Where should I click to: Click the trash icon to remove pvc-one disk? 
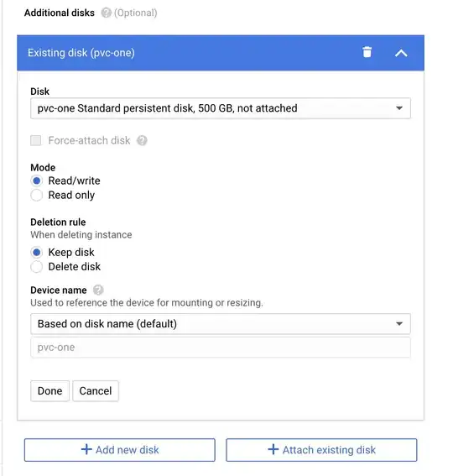[x=367, y=52]
